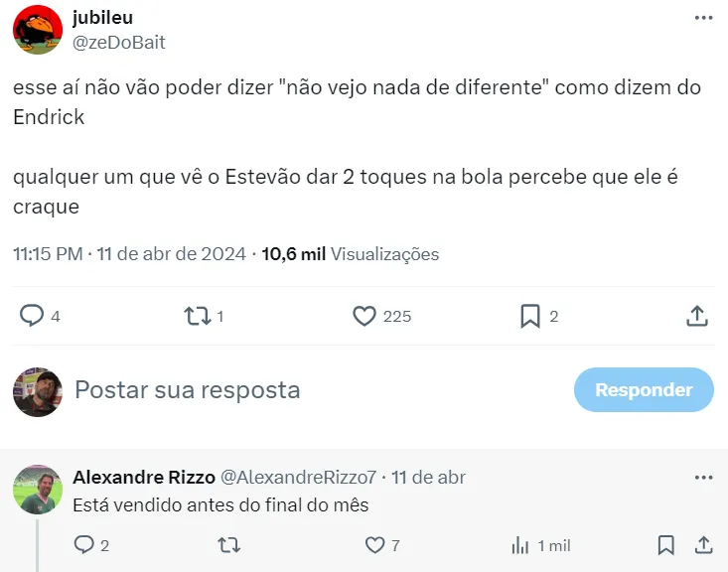This screenshot has height=572, width=728.
Task: Click the blue Responder button
Action: (644, 389)
